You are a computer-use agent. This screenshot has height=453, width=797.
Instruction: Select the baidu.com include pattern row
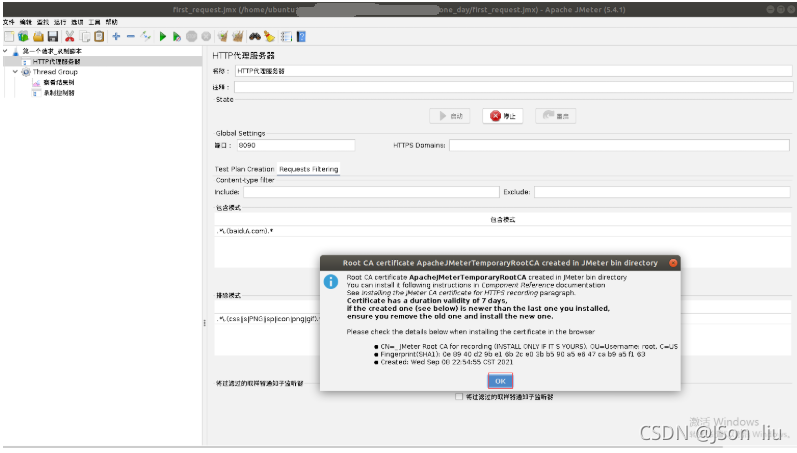pyautogui.click(x=502, y=231)
